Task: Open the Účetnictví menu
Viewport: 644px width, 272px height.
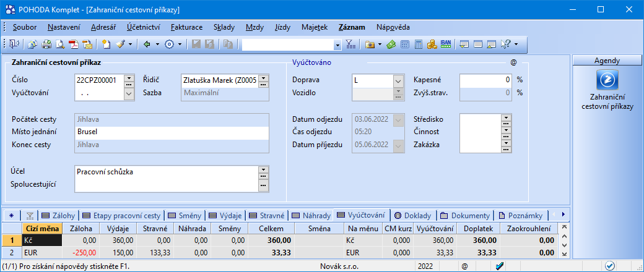Action: click(143, 27)
